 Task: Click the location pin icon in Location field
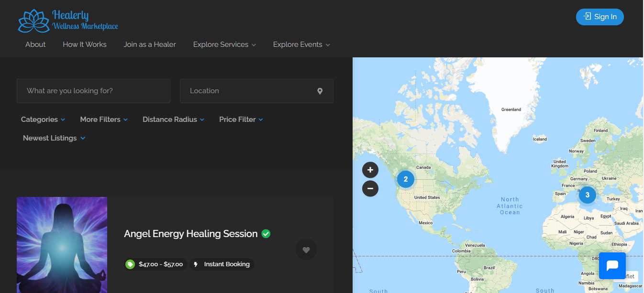click(x=320, y=91)
